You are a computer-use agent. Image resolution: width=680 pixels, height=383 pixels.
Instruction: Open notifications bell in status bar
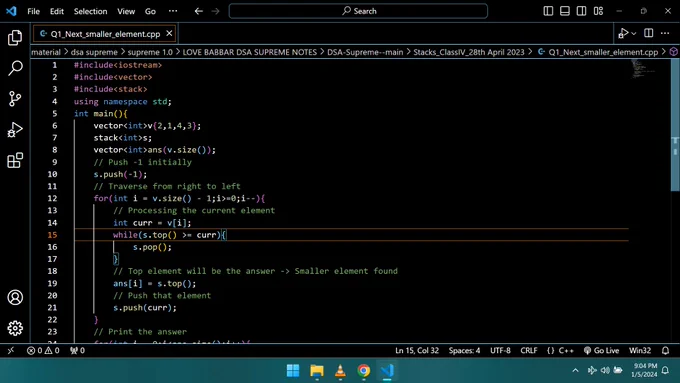click(665, 350)
